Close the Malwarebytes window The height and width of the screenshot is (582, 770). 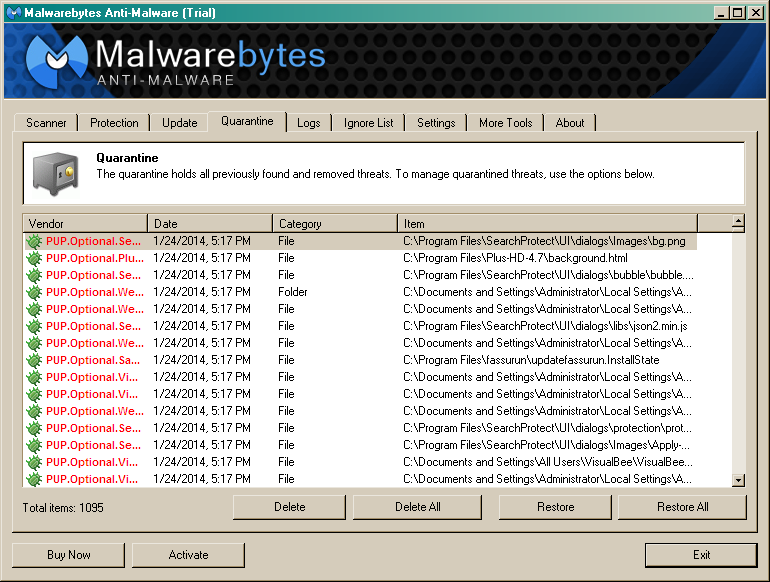756,13
